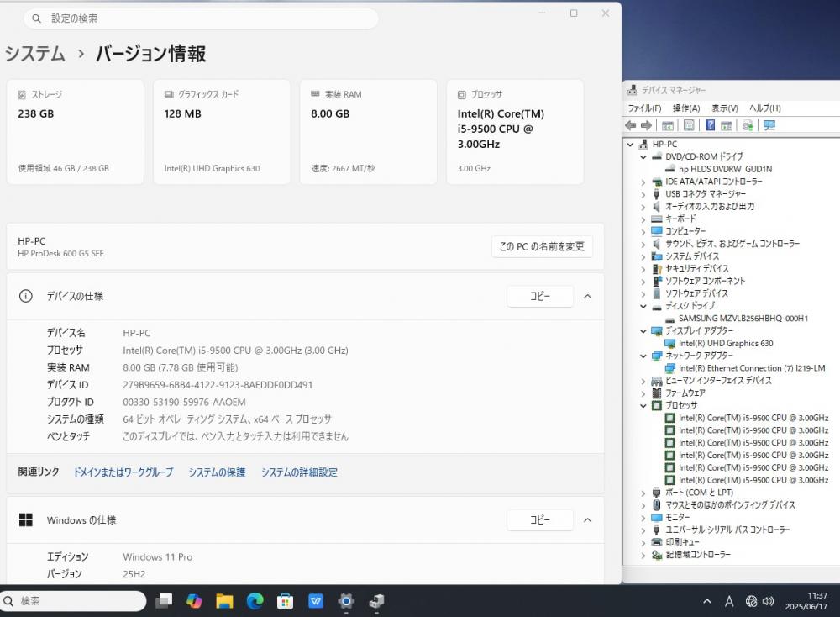
Task: Click the volume icon in the system tray
Action: point(769,601)
